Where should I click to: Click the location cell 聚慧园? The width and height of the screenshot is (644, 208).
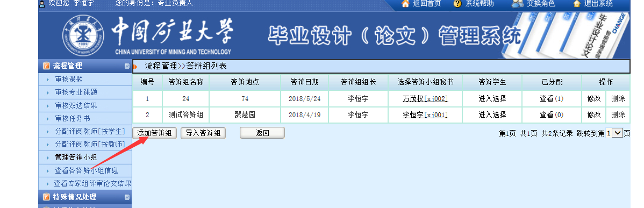tap(245, 115)
